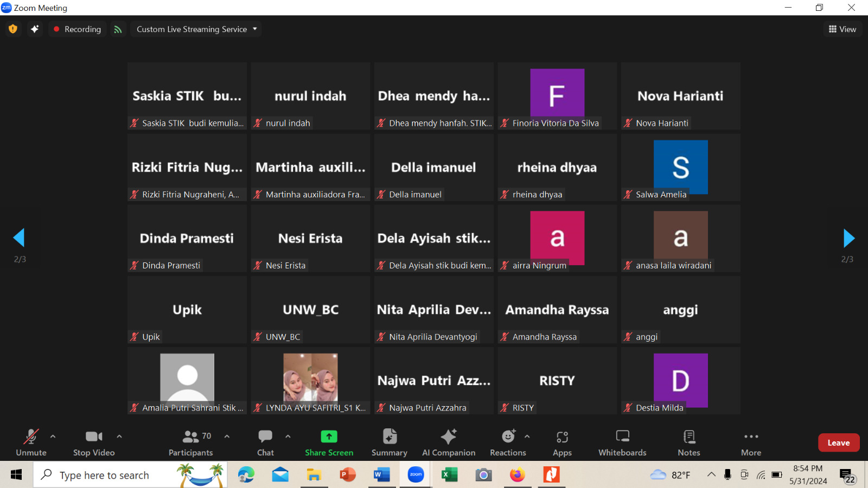
Task: Open Firefox from the taskbar
Action: click(x=518, y=475)
